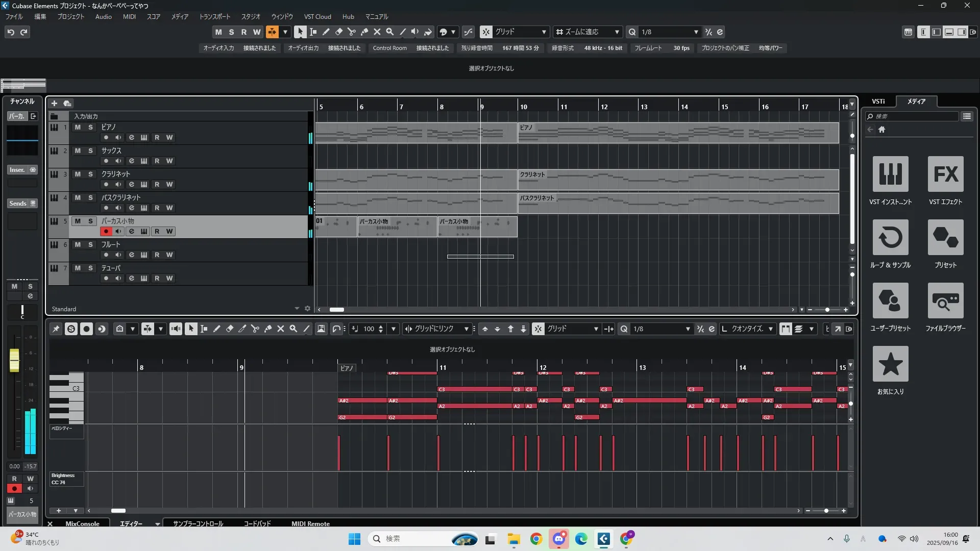The width and height of the screenshot is (980, 551).
Task: Click the Add Track plus icon
Action: point(54,104)
